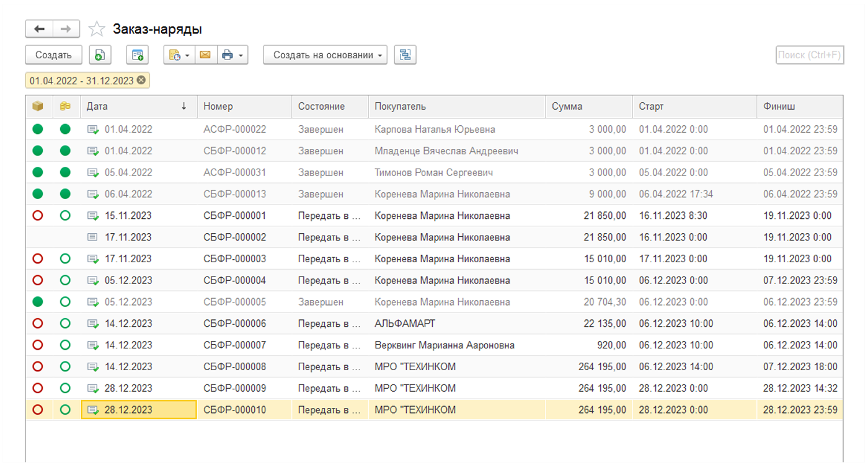Select order number СБФР-000002
The height and width of the screenshot is (465, 868).
tap(235, 237)
